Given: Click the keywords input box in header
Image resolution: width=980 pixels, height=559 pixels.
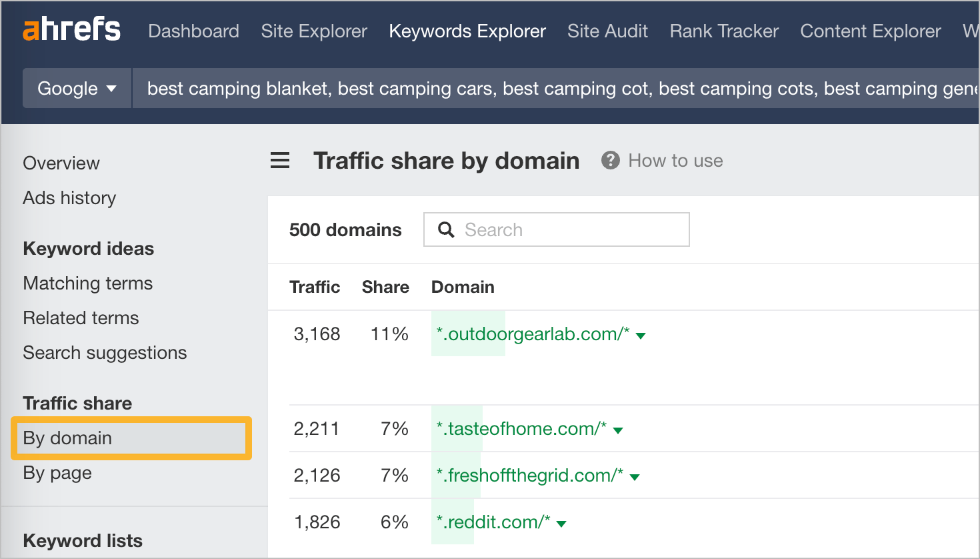Looking at the screenshot, I should coord(555,88).
